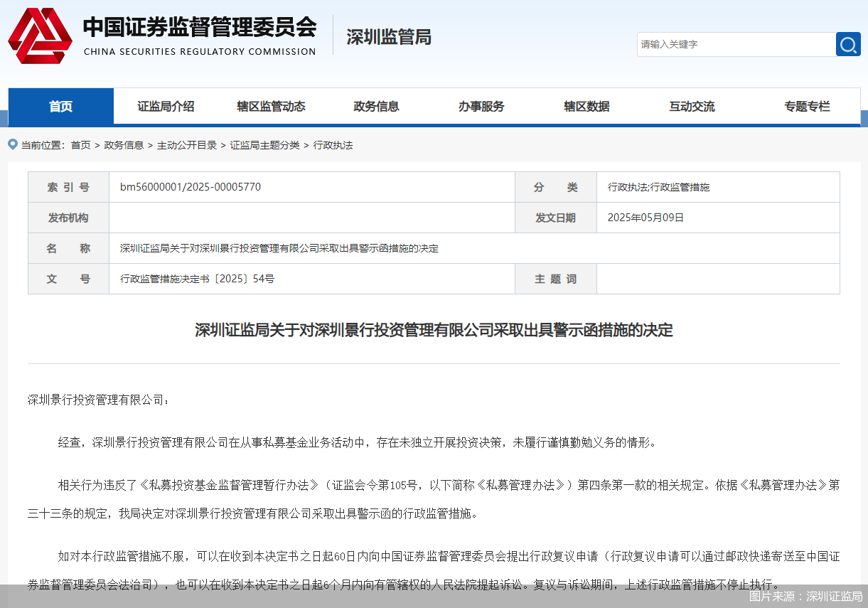This screenshot has height=608, width=868.
Task: Click the paragraph beginning 相关行为违反了
Action: coord(434,499)
